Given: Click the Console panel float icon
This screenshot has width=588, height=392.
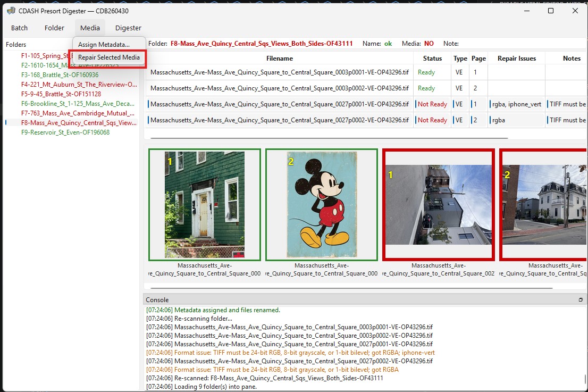Looking at the screenshot, I should tap(581, 300).
